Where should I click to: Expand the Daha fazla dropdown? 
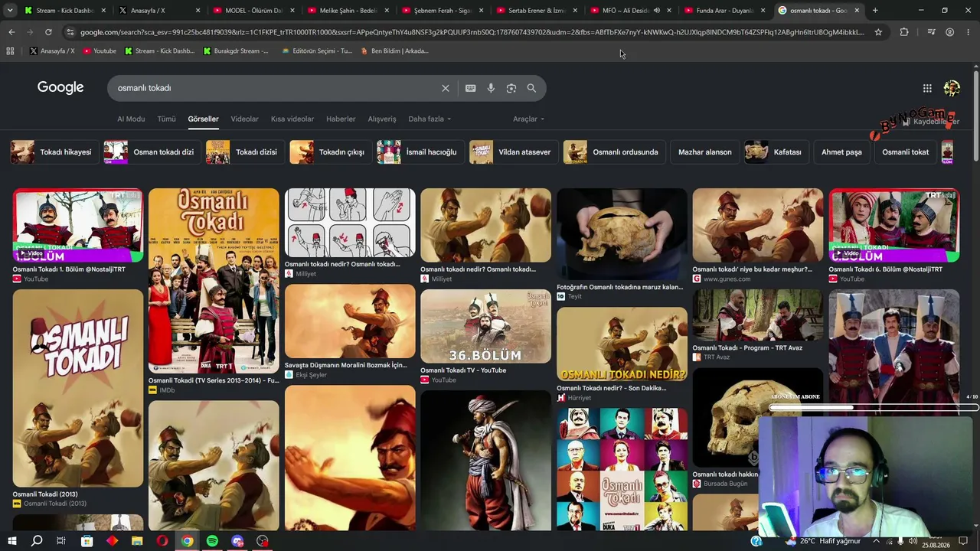click(x=430, y=119)
